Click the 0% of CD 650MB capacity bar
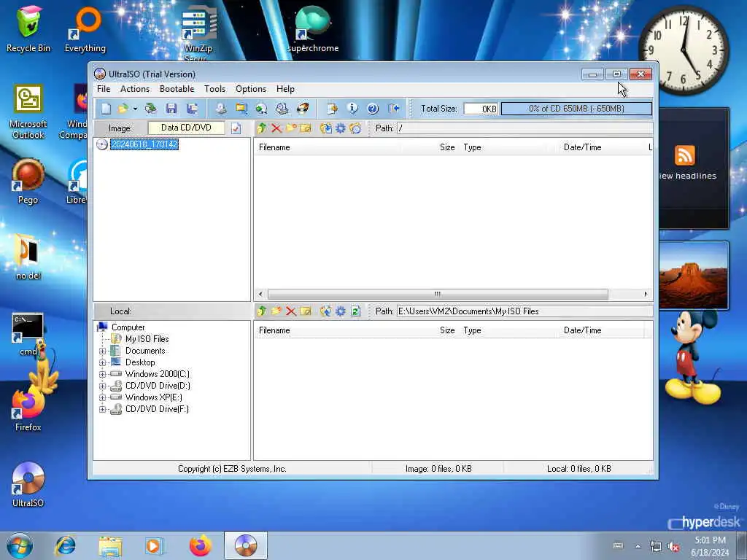 click(576, 109)
